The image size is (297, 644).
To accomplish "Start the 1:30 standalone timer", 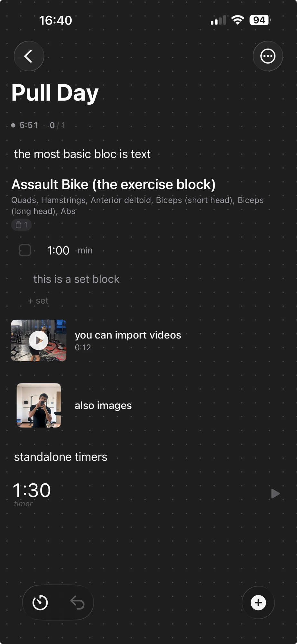I will tap(275, 493).
